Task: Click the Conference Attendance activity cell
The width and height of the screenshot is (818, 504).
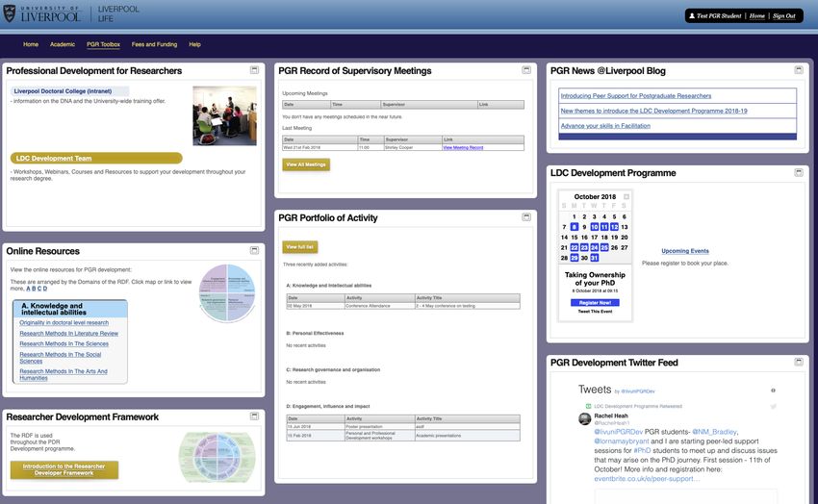Action: [x=379, y=306]
